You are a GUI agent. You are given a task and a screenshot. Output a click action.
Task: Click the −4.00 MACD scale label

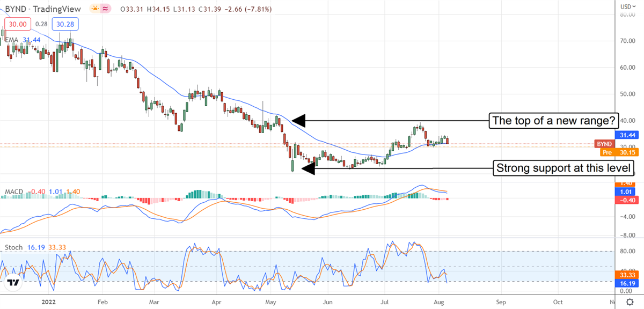(628, 217)
